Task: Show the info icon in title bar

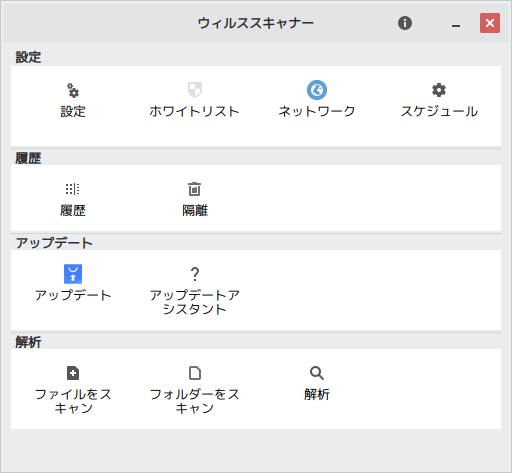Action: click(405, 23)
